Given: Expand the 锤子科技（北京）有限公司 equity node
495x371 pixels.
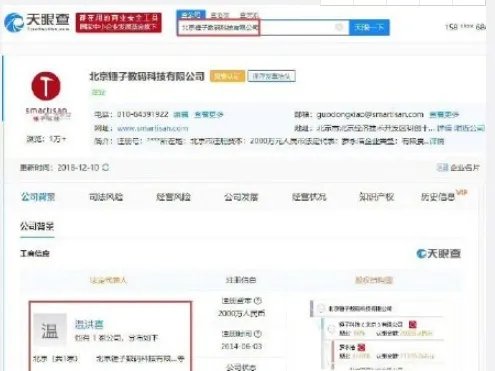Looking at the screenshot, I should click(331, 329).
